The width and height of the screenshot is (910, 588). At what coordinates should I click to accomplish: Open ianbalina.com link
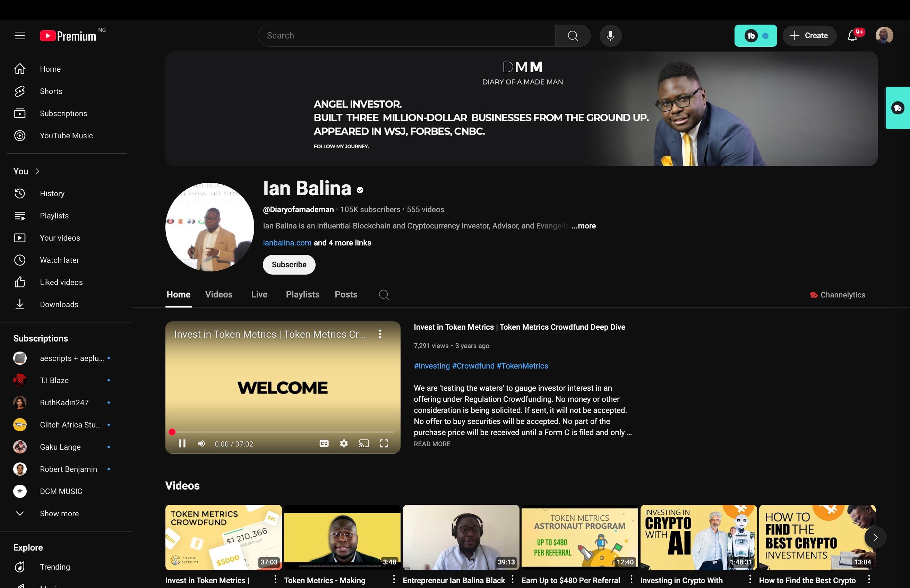click(x=287, y=243)
